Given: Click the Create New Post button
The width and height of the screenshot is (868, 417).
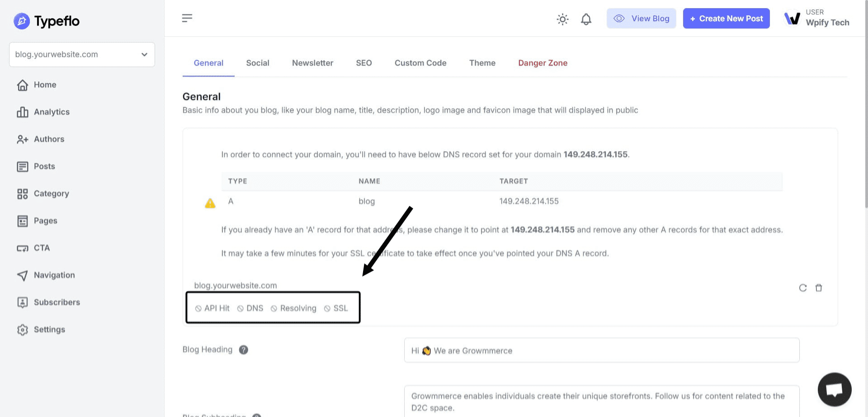Looking at the screenshot, I should pos(726,19).
